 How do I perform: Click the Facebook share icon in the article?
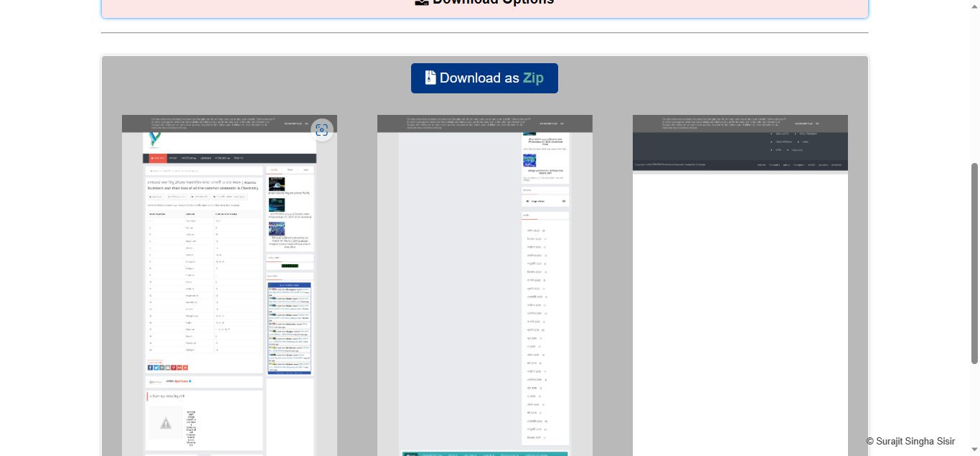click(x=150, y=368)
